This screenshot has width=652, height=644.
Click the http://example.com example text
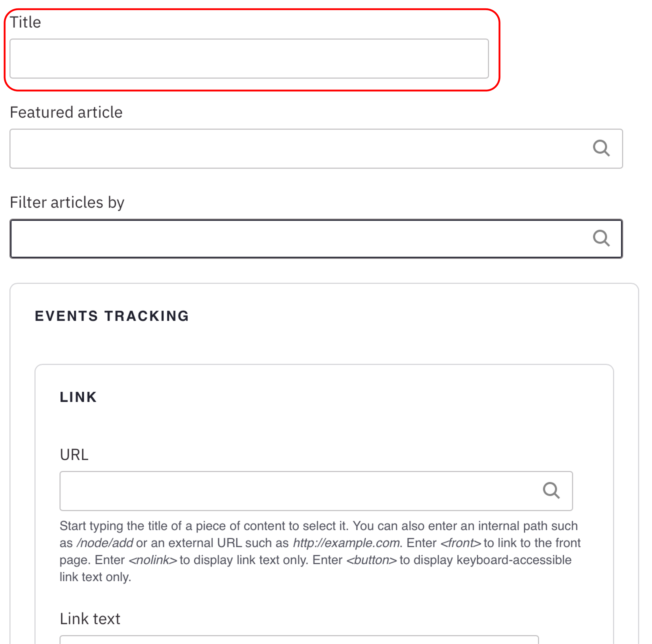click(x=346, y=543)
